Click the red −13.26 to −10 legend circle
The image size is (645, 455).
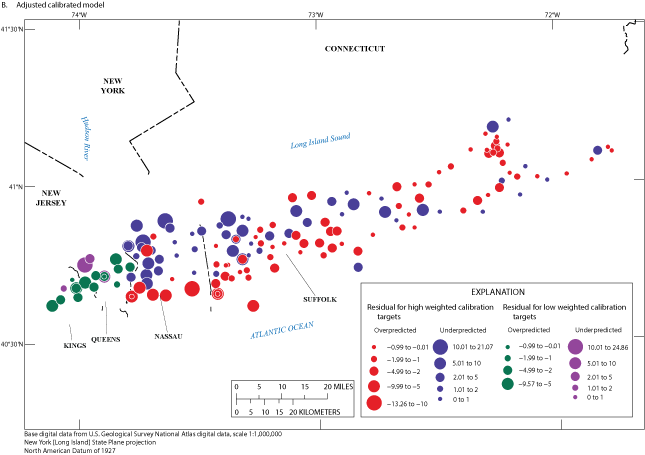[373, 403]
